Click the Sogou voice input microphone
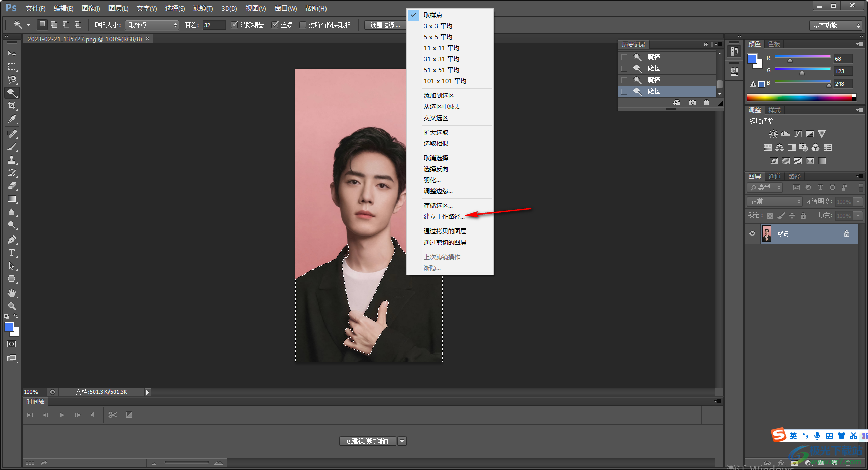The height and width of the screenshot is (470, 868). click(817, 436)
